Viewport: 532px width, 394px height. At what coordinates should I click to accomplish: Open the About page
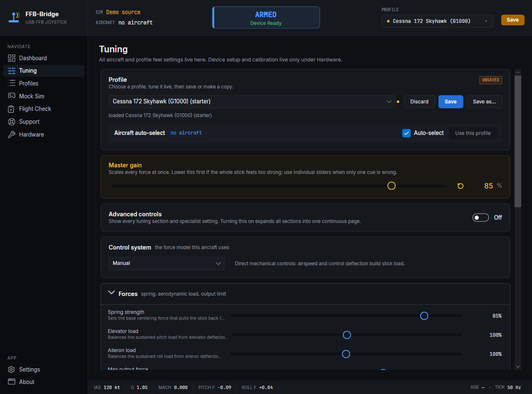click(x=44, y=382)
